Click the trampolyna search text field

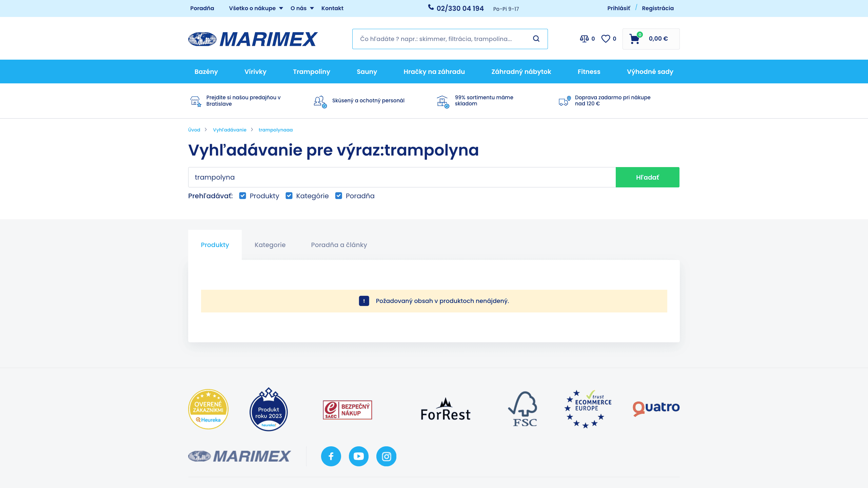pyautogui.click(x=402, y=177)
